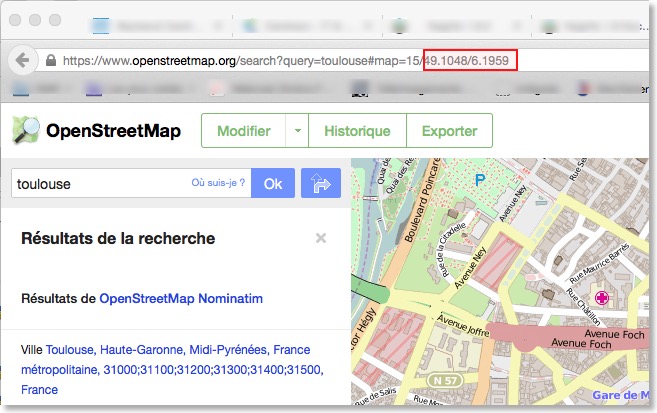Open directions with the arrow icon button
The image size is (657, 413).
[x=321, y=184]
